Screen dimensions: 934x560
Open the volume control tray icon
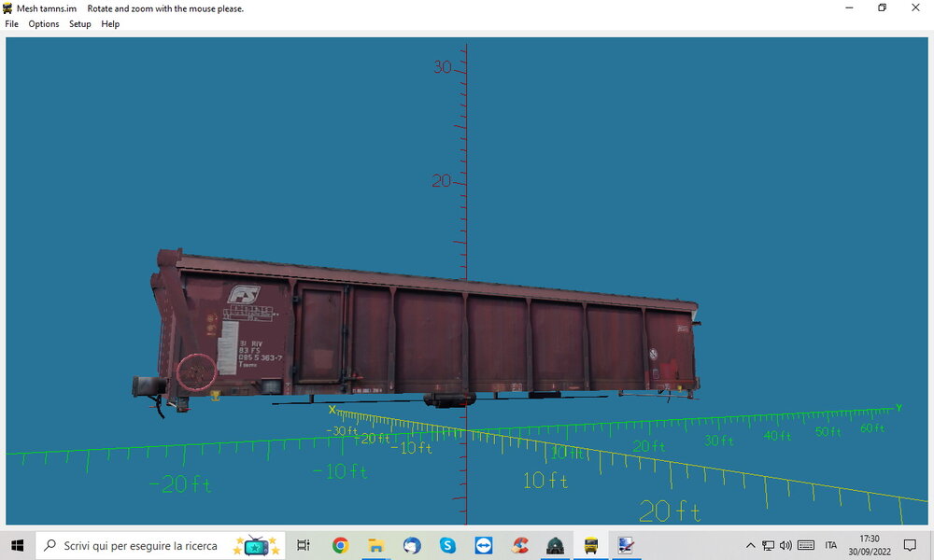[x=785, y=545]
